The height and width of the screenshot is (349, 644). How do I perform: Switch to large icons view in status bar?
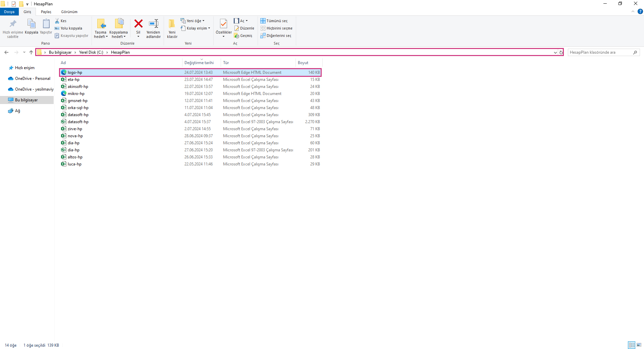(639, 345)
